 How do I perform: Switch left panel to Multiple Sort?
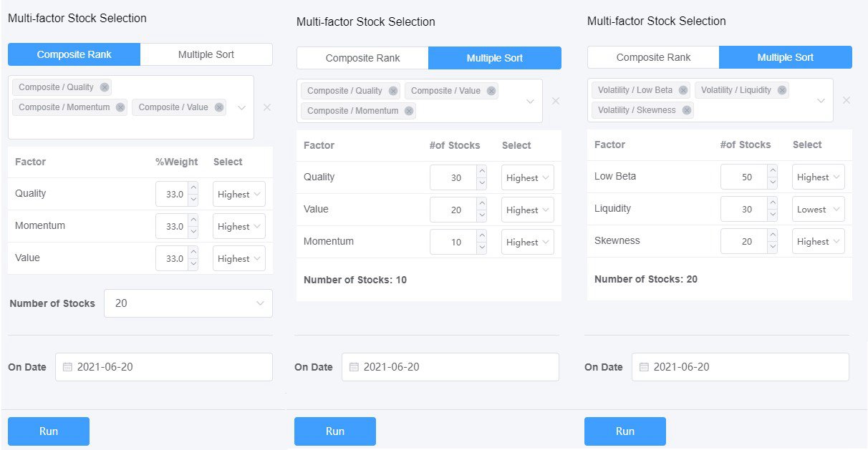[206, 54]
